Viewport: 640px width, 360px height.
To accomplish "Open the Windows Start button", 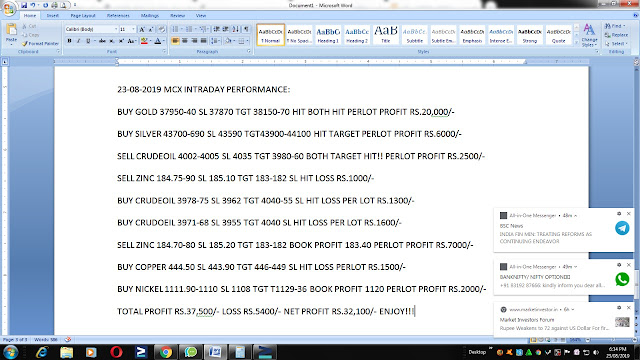I will [10, 352].
